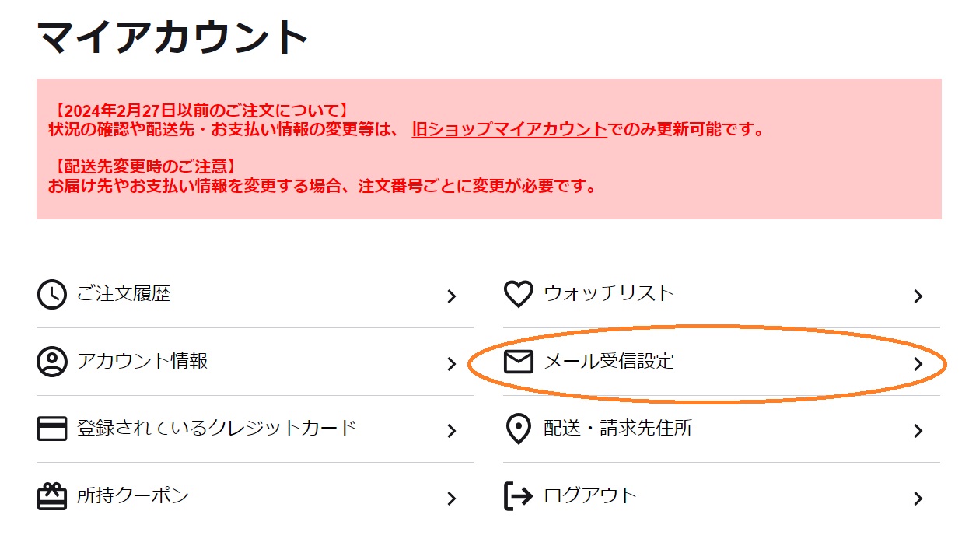Select メール受信設定 text label
Image resolution: width=969 pixels, height=560 pixels.
(609, 362)
